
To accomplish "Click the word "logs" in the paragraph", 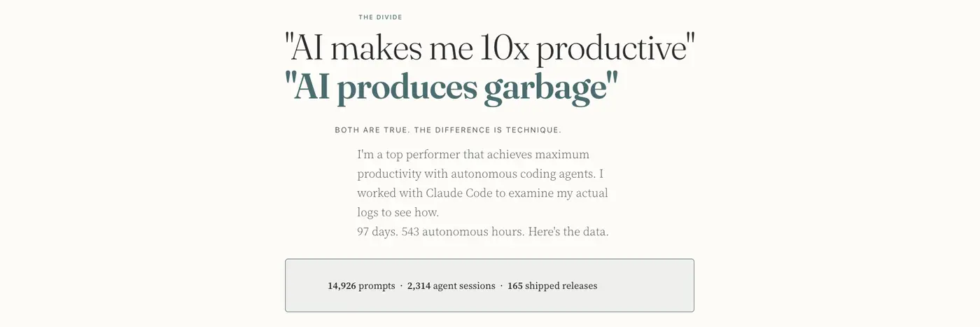I will point(369,212).
